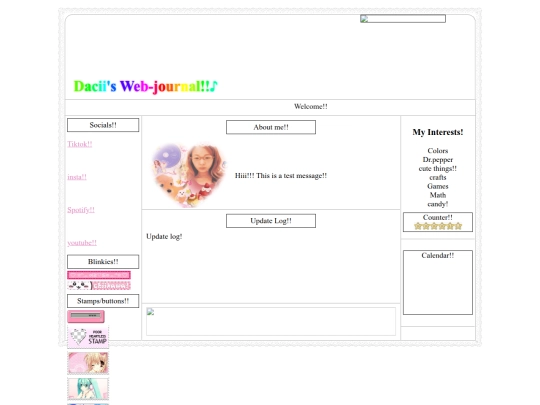Click the Counter!! box label
The image size is (540, 405).
[438, 218]
